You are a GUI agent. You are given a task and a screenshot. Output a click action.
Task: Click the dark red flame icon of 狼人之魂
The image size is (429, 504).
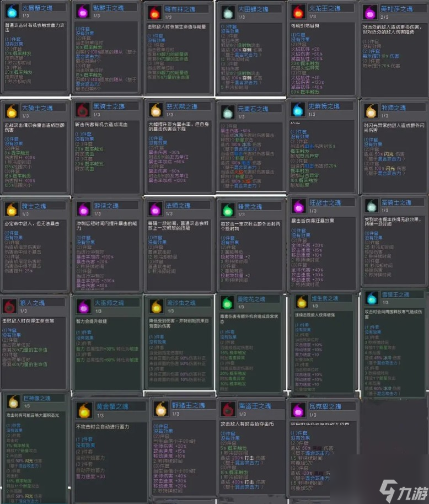(x=9, y=307)
